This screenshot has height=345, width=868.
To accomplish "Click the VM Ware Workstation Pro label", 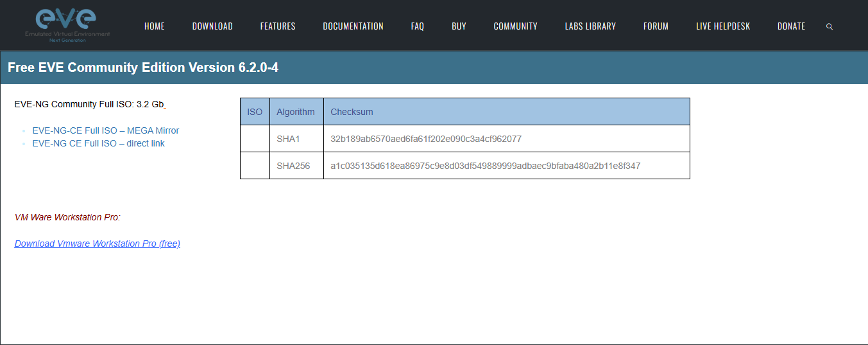I will pyautogui.click(x=67, y=217).
